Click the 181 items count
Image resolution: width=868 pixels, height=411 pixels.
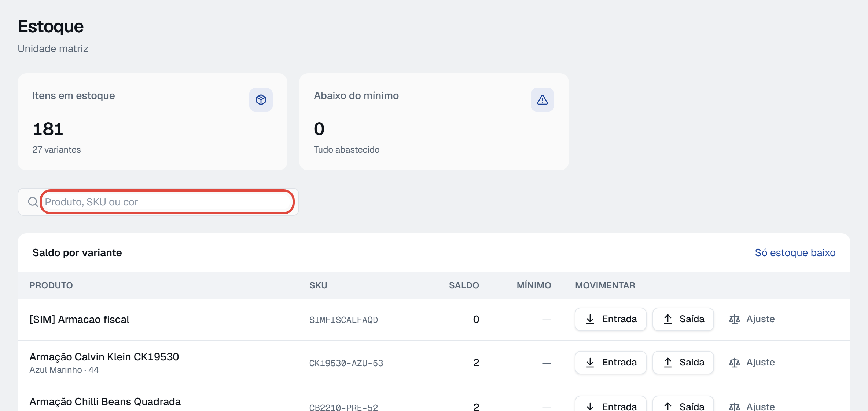48,129
